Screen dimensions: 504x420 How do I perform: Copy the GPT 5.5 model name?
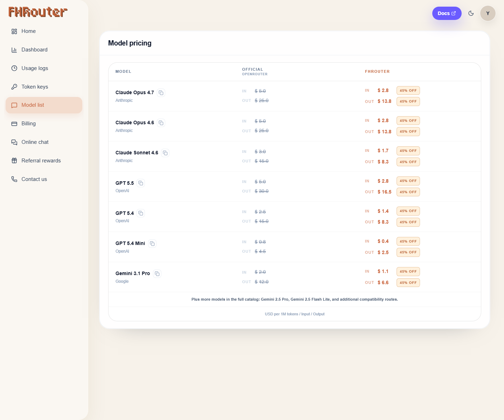click(141, 183)
